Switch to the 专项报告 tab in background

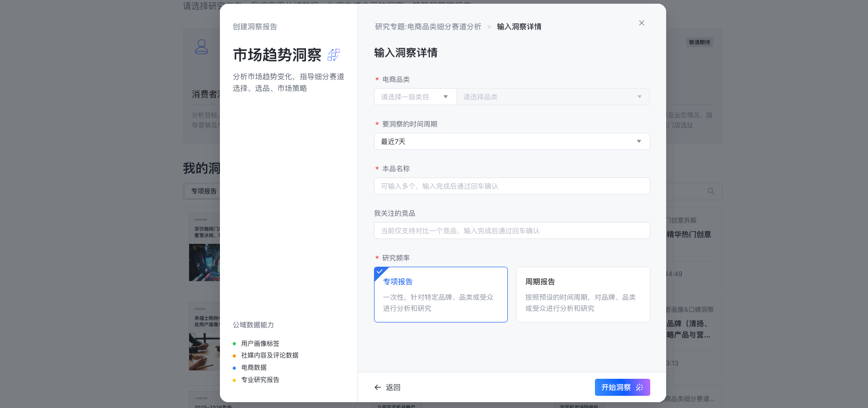204,191
